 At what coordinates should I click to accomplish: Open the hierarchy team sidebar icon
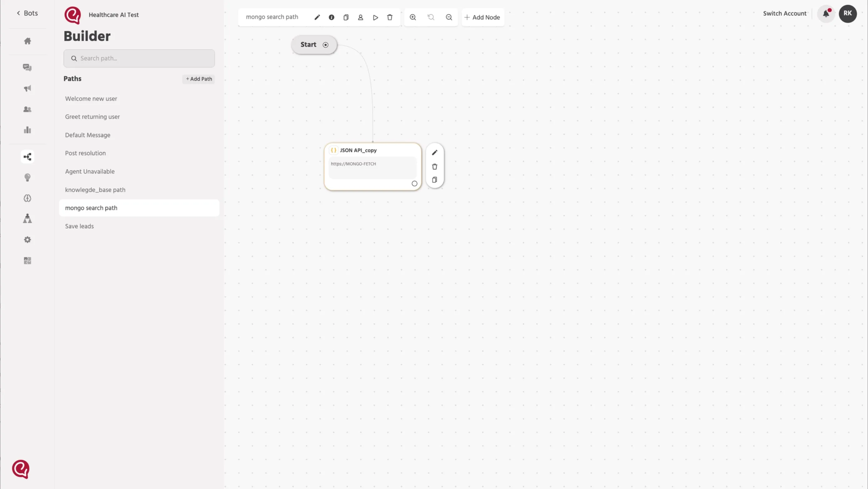coord(28,218)
